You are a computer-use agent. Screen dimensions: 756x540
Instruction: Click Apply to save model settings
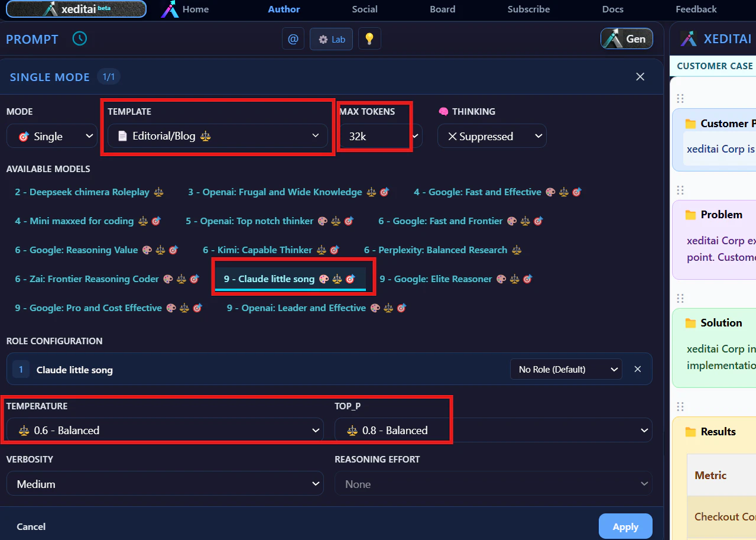(x=625, y=526)
